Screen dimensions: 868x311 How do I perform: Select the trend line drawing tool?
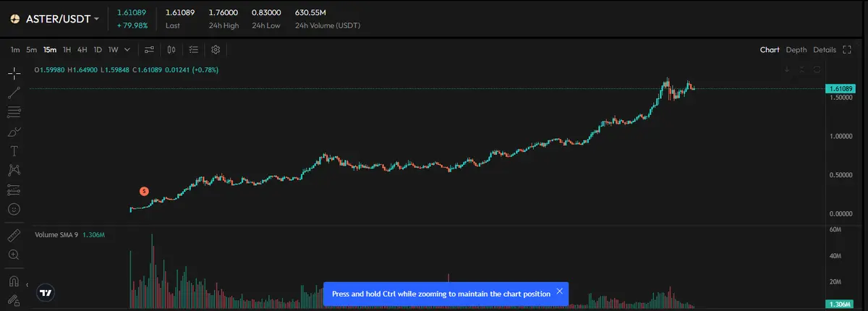[14, 93]
